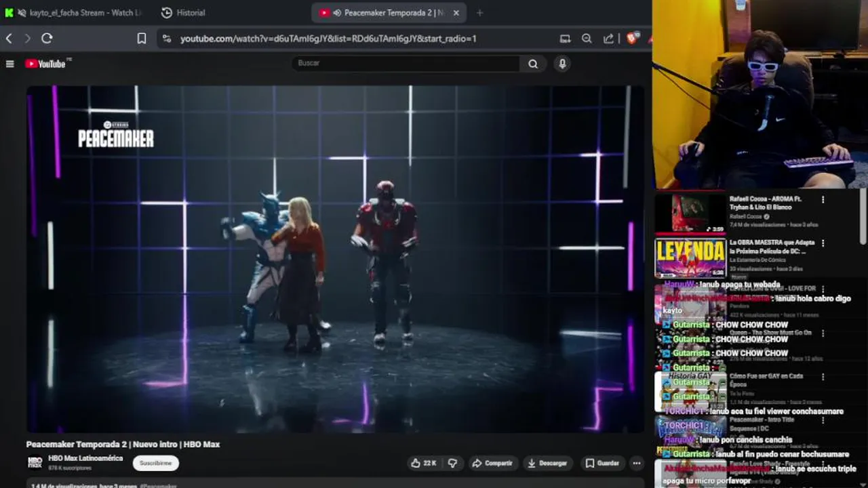The height and width of the screenshot is (488, 868).
Task: Click video title Peacemaker Temporada 2 Nuevo intro
Action: point(123,445)
